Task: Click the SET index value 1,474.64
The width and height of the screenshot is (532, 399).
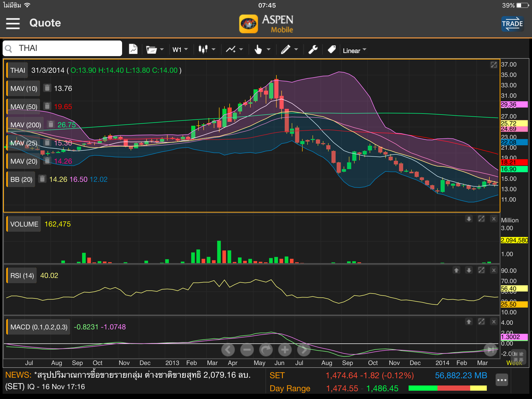Action: coord(341,375)
